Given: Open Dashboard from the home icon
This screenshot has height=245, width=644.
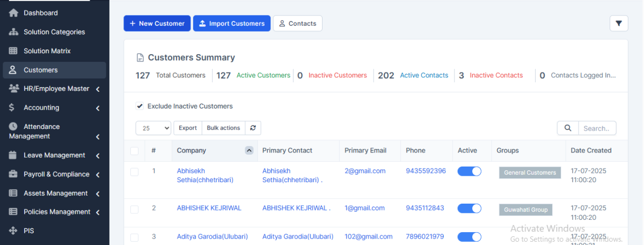Looking at the screenshot, I should pyautogui.click(x=14, y=13).
